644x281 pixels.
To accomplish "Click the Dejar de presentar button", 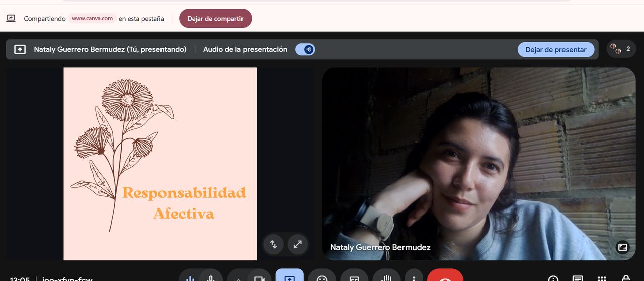I will (556, 49).
